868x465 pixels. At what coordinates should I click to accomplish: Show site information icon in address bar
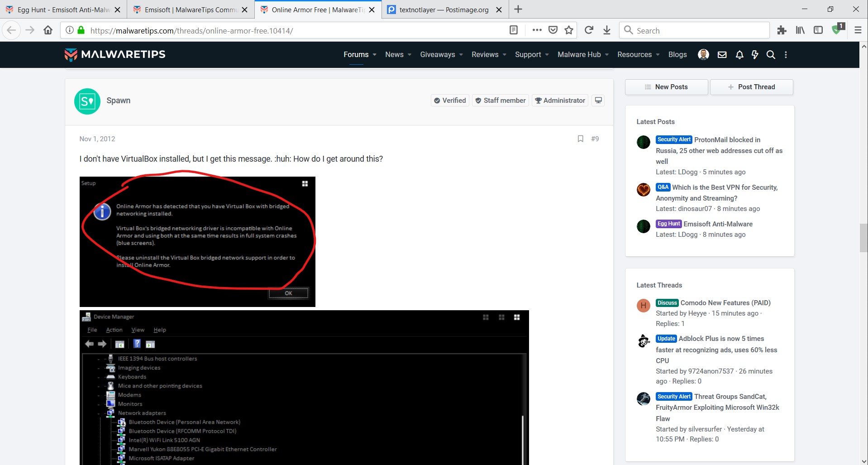coord(69,30)
